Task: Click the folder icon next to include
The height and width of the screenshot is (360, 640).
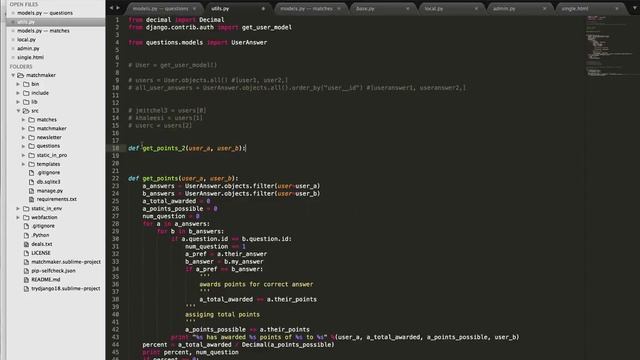Action: [x=26, y=93]
